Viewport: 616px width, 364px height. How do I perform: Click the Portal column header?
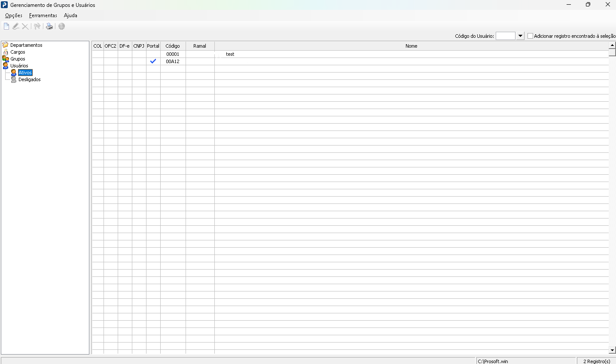coord(153,46)
